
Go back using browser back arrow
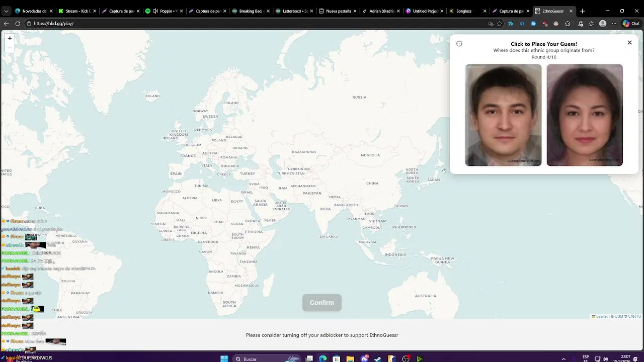tap(6, 24)
